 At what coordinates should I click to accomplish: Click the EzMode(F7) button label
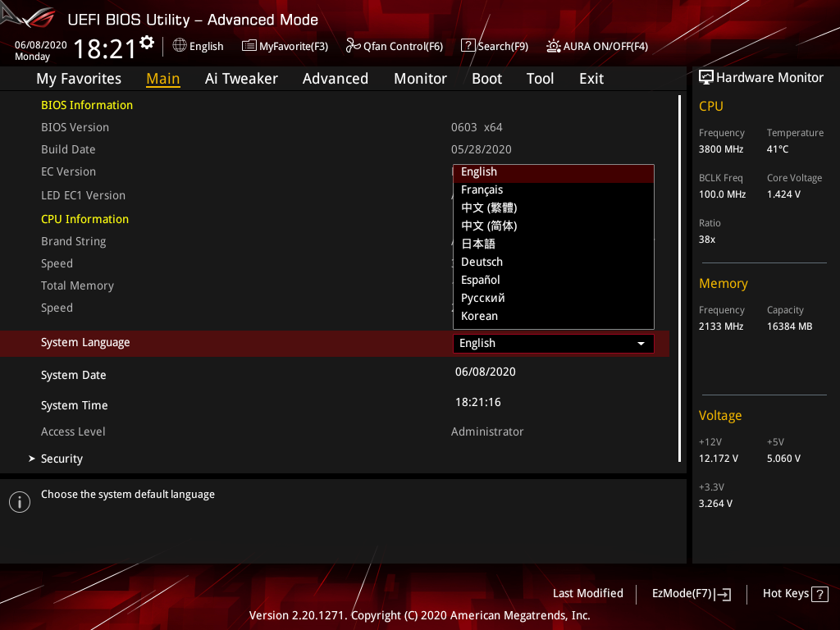(682, 594)
